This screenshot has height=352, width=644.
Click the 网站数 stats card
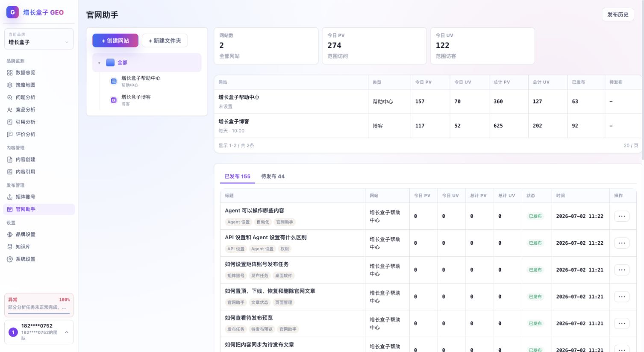click(266, 46)
